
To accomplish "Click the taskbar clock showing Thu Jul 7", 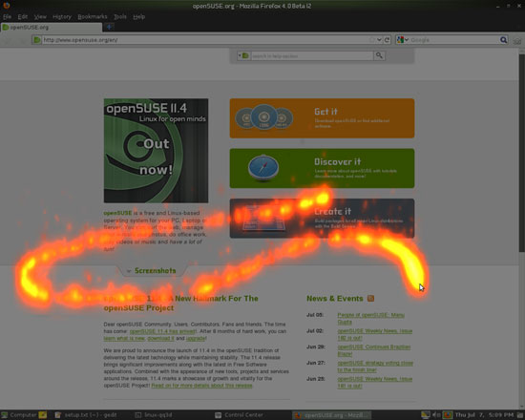I will point(484,415).
